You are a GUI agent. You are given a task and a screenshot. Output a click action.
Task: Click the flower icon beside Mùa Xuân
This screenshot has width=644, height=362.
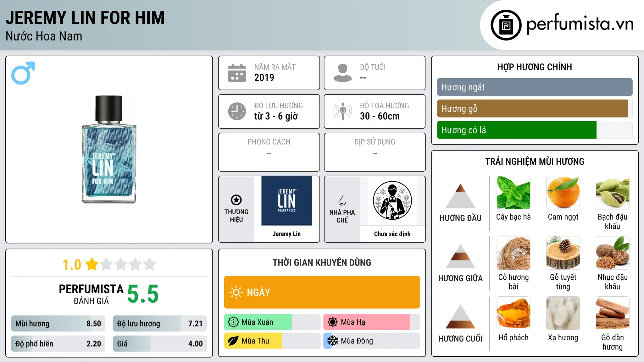(233, 322)
